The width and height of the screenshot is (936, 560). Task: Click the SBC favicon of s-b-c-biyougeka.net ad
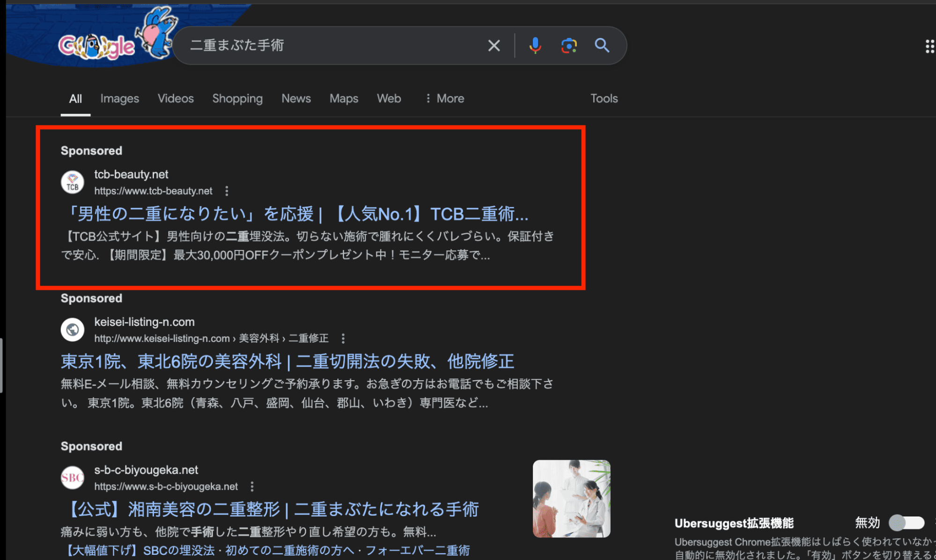click(x=73, y=478)
